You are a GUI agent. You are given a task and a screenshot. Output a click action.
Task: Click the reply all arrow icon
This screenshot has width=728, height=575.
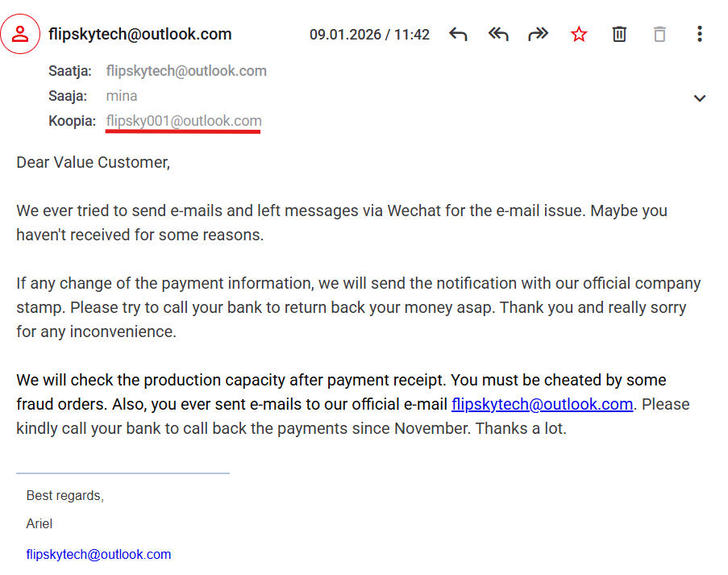coord(498,34)
